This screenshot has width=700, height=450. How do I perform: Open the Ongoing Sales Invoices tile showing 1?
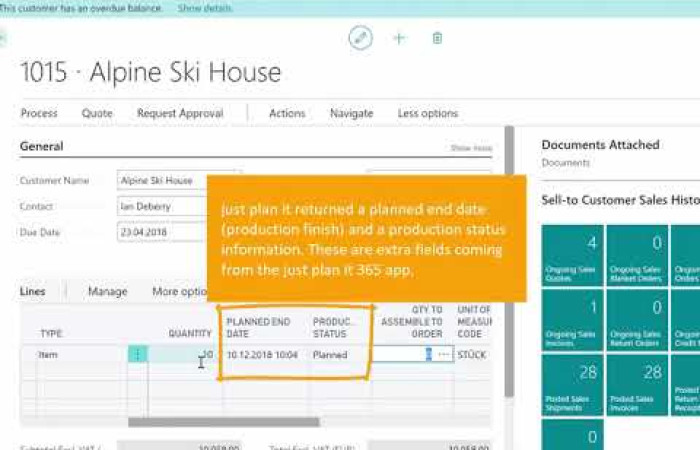click(x=572, y=320)
